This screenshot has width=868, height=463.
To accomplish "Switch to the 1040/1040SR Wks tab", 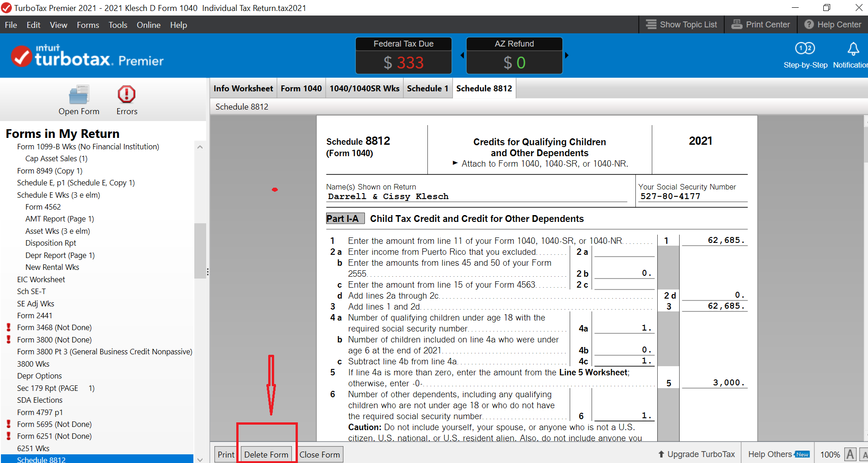I will pos(364,89).
